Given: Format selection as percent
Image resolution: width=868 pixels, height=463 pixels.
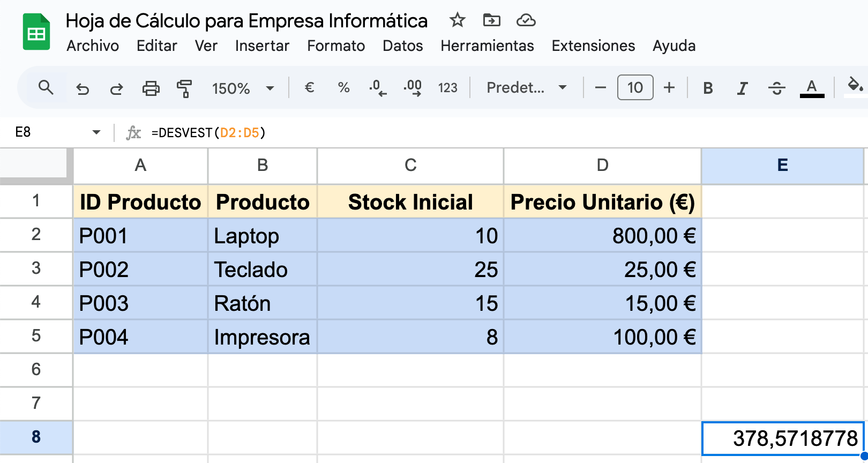Looking at the screenshot, I should 343,88.
